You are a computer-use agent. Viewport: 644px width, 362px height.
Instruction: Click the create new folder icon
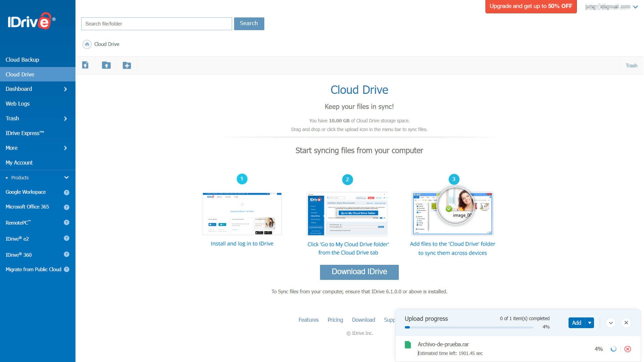coord(127,65)
